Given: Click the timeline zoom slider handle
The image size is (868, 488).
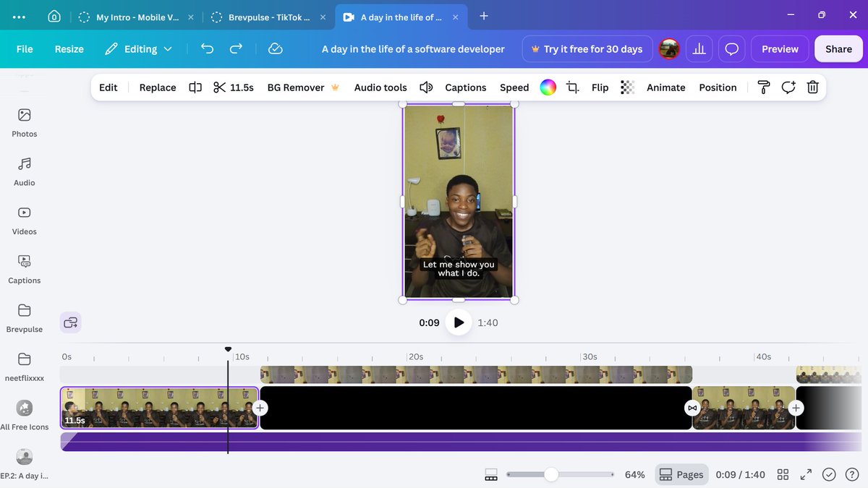Looking at the screenshot, I should (x=551, y=474).
